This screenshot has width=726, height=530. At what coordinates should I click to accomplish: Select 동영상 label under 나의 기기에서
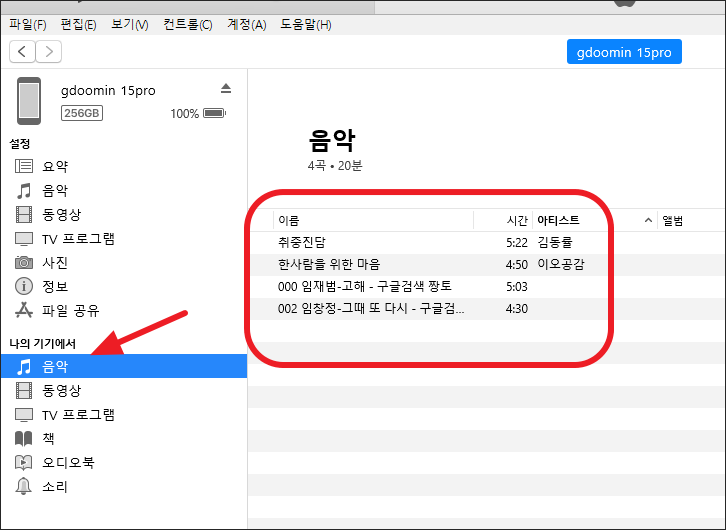click(x=62, y=390)
